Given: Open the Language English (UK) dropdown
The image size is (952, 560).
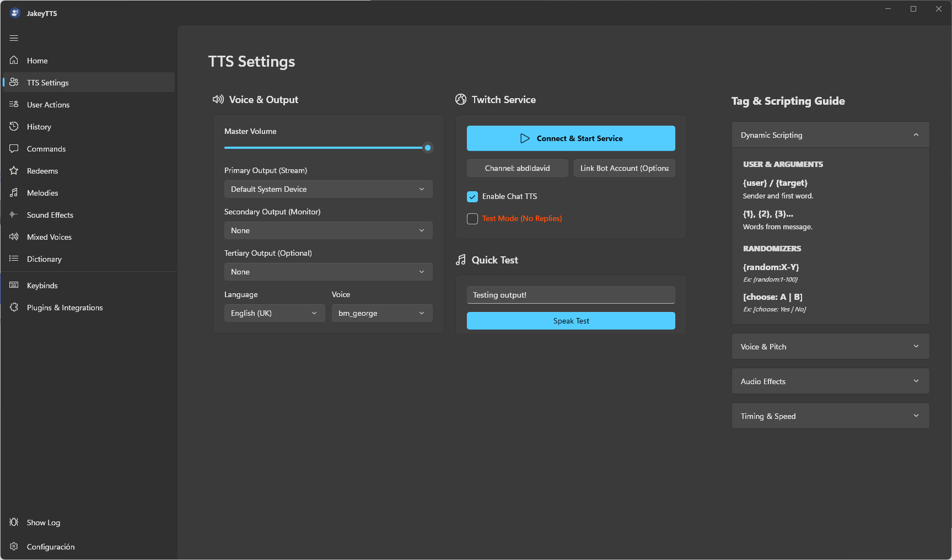Looking at the screenshot, I should [275, 313].
